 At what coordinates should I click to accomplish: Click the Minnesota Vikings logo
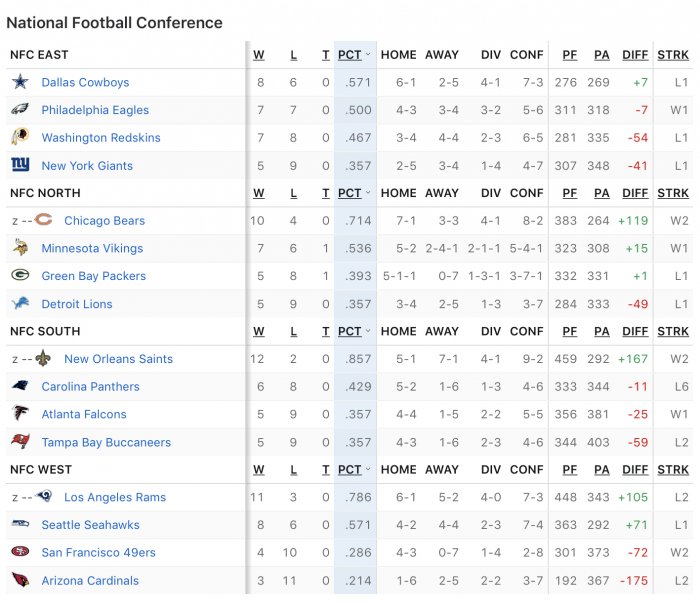tap(21, 248)
